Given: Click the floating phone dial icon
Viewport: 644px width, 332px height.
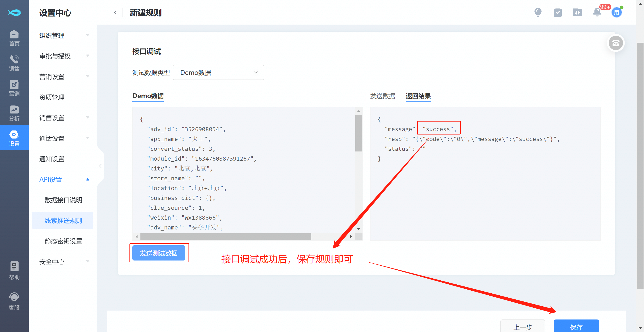Looking at the screenshot, I should click(x=616, y=43).
